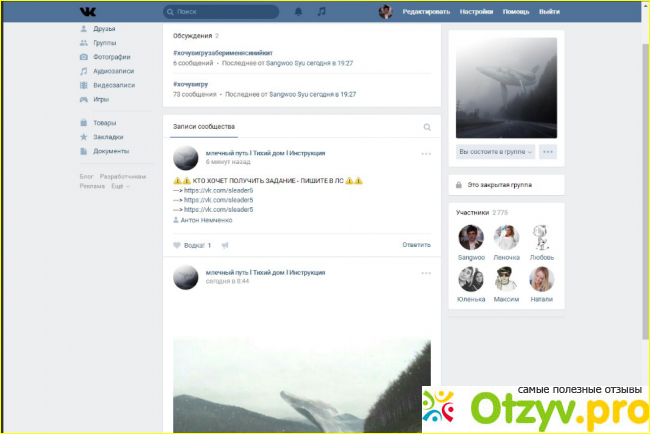Image resolution: width=650 pixels, height=434 pixels.
Task: Open Закладки with the star icon
Action: click(108, 137)
